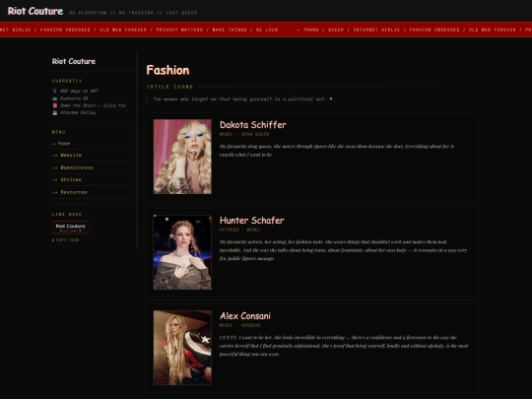Click Alex Consani's description paragraph
532x399 pixels.
coord(344,346)
